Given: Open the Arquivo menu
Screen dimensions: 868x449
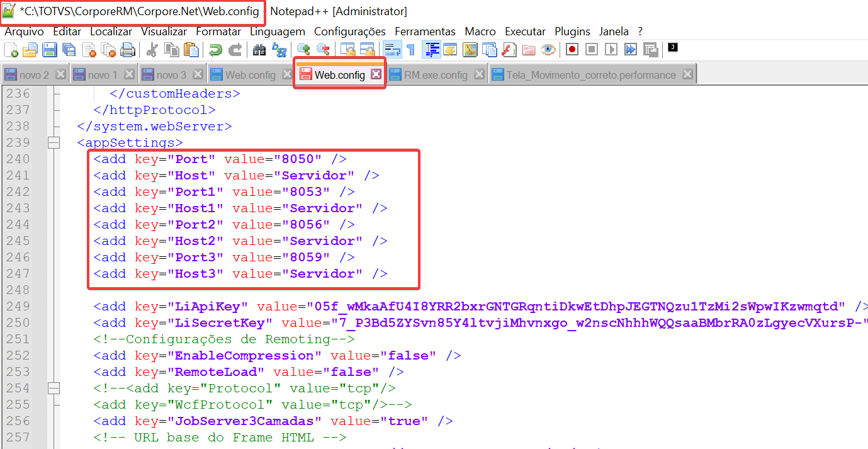Looking at the screenshot, I should point(25,31).
